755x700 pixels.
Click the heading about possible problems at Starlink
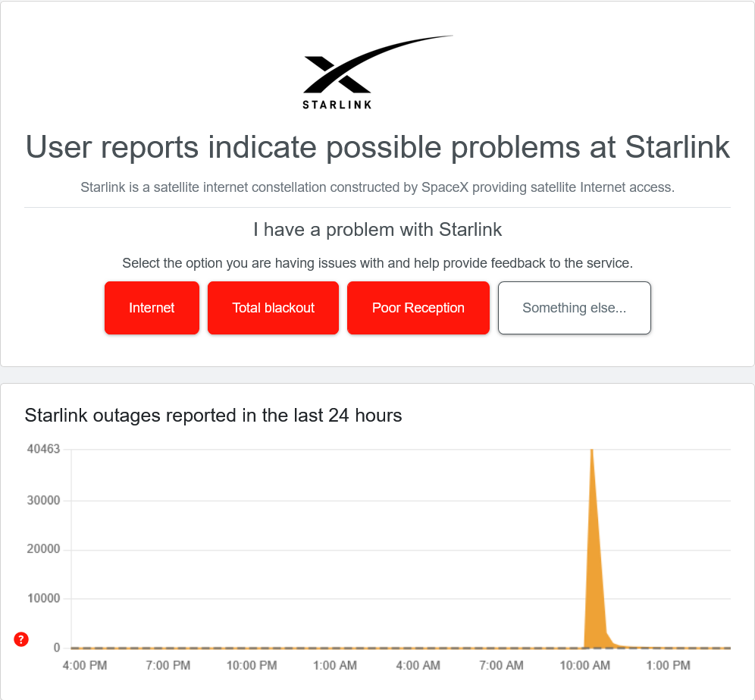[377, 148]
